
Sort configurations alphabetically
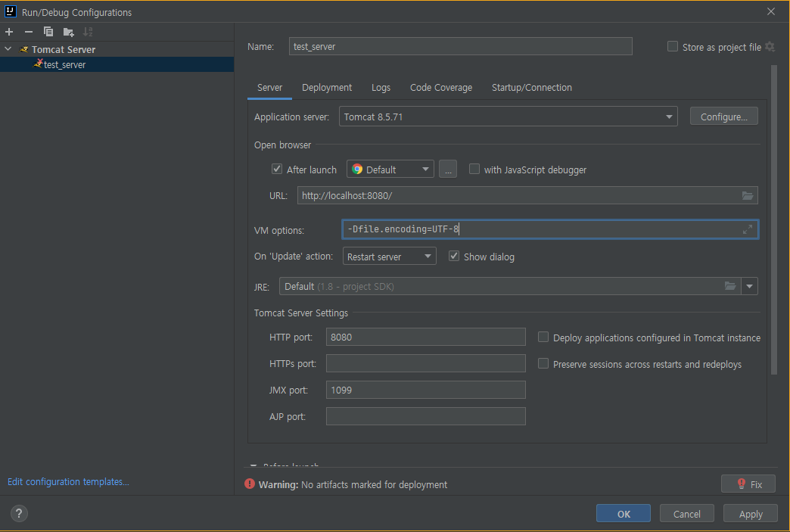pyautogui.click(x=89, y=32)
